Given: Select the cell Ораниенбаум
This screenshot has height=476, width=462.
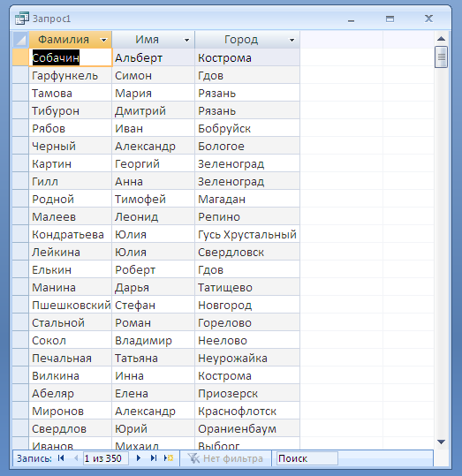Looking at the screenshot, I should point(247,428).
